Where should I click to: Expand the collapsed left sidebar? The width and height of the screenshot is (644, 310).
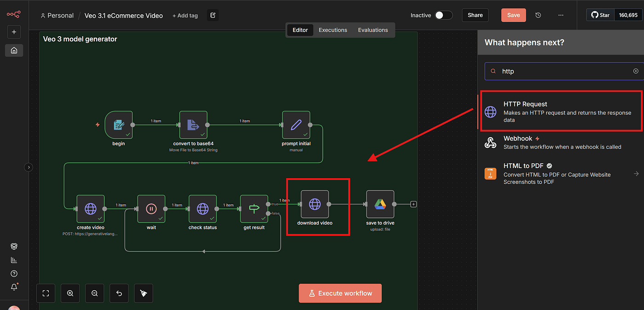point(29,168)
